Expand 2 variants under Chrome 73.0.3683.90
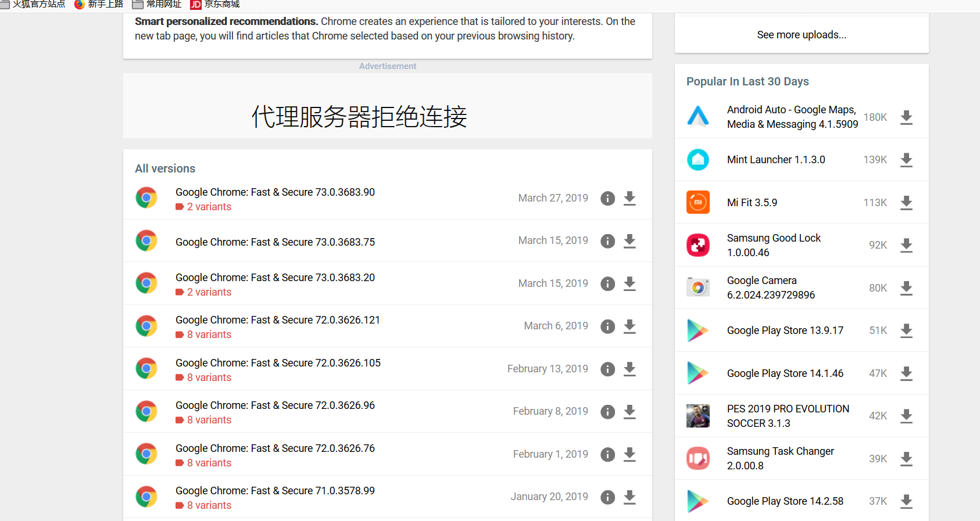980x521 pixels. tap(209, 207)
